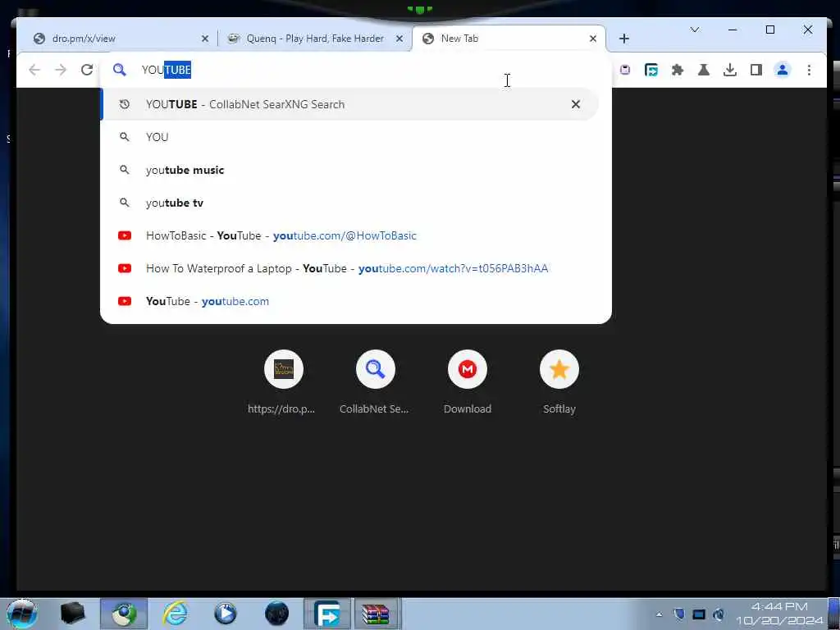The width and height of the screenshot is (840, 630).
Task: Choose the plain 'YOU' search suggestion
Action: click(349, 137)
